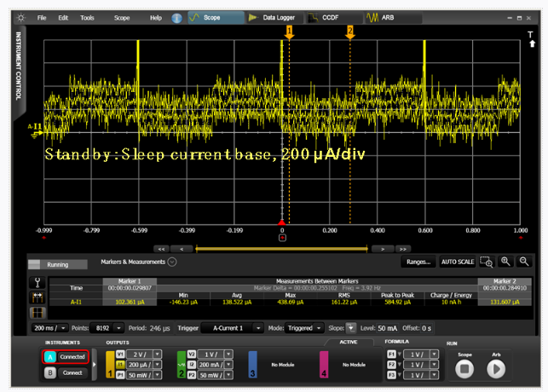The image size is (548, 392).
Task: Click the zoom out magnifier
Action: coord(524,262)
